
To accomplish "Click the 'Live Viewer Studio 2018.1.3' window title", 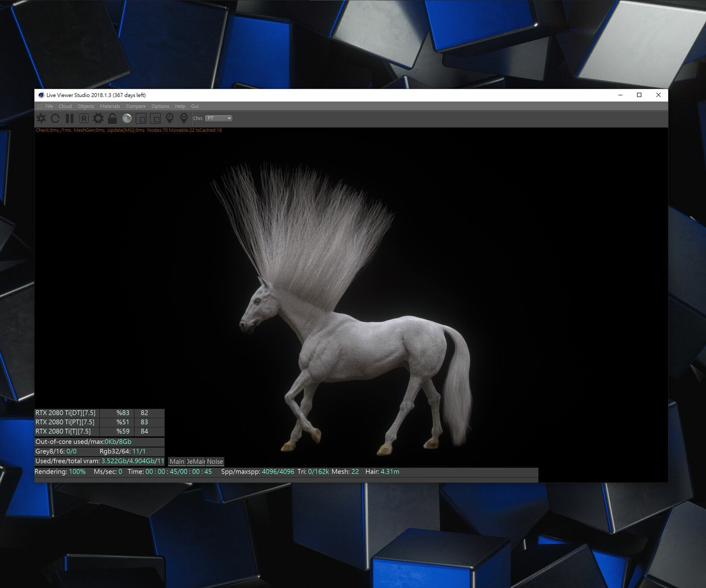I will 96,95.
